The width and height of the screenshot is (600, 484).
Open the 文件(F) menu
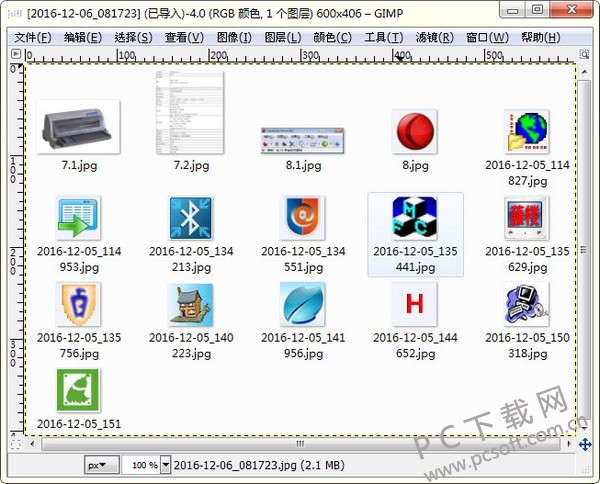click(33, 37)
